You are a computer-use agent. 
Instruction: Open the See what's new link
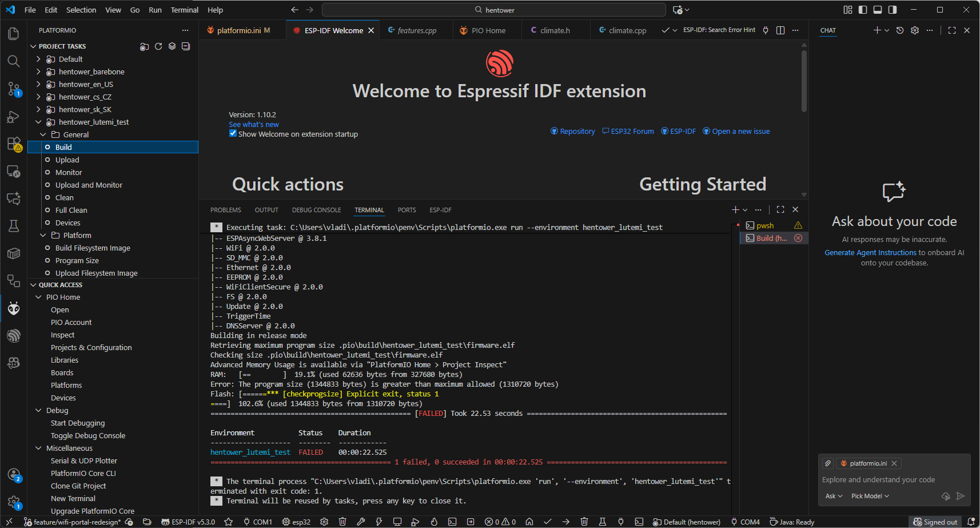(254, 124)
